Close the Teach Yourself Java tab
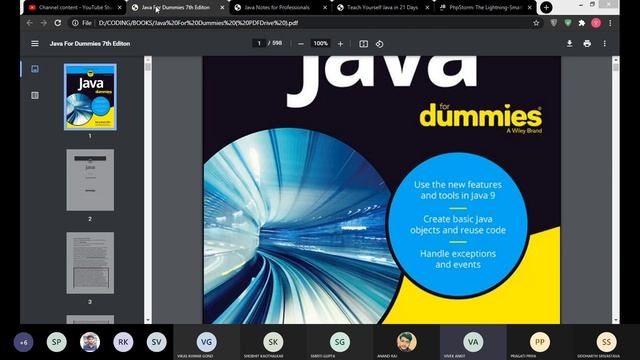Screen dimensions: 640x360 (x=427, y=7)
